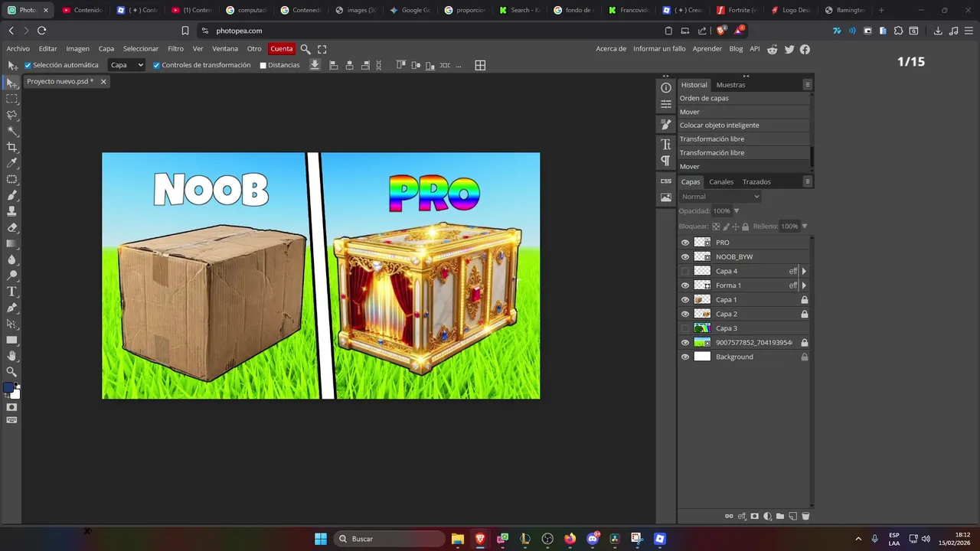The width and height of the screenshot is (980, 551).
Task: Select the Eraser tool
Action: pyautogui.click(x=11, y=227)
